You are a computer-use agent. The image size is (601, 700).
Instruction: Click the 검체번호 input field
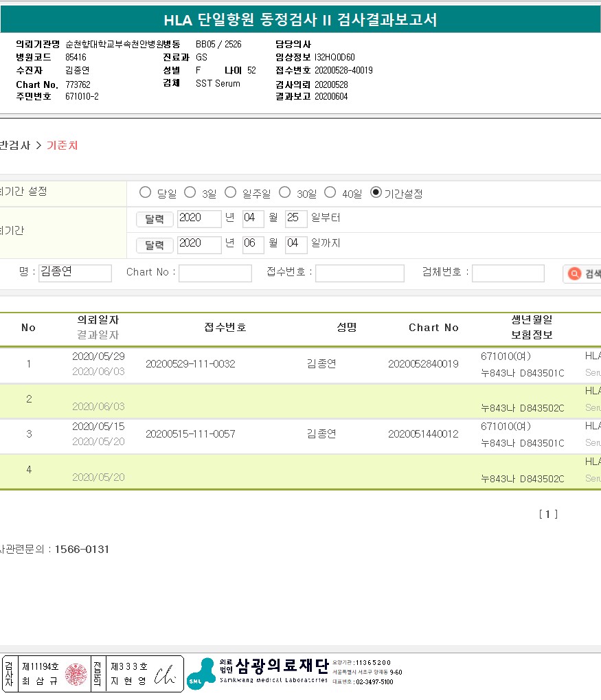click(508, 273)
